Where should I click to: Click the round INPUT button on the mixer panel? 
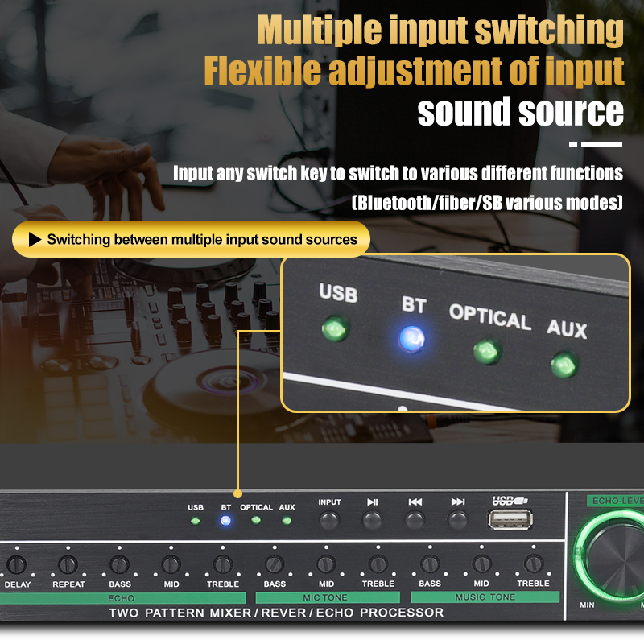coord(329,520)
